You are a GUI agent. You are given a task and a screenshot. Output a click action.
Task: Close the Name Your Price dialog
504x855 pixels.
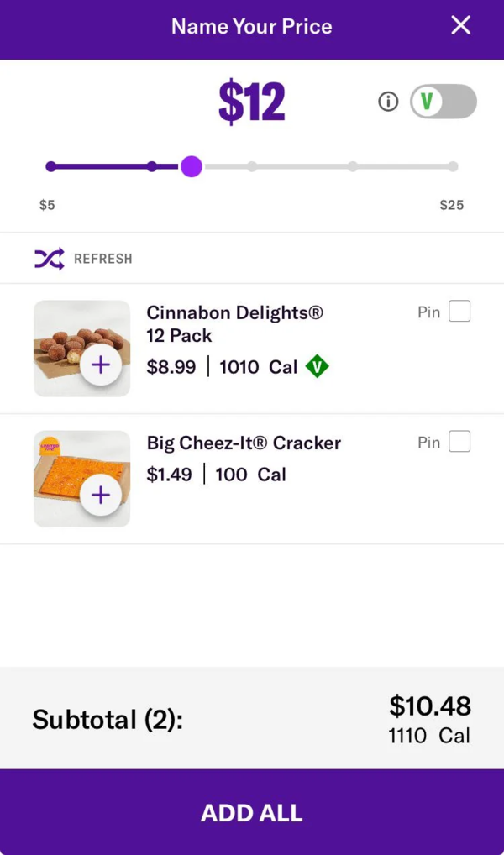click(x=460, y=25)
